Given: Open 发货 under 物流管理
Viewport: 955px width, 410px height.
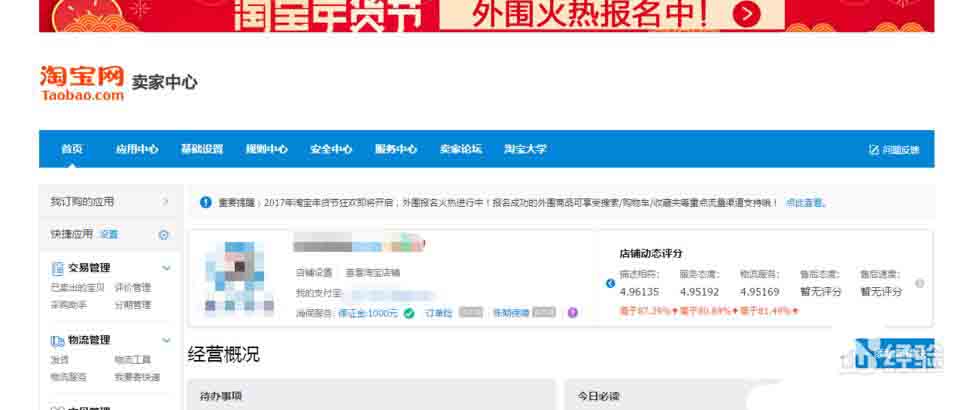Looking at the screenshot, I should pyautogui.click(x=60, y=360).
